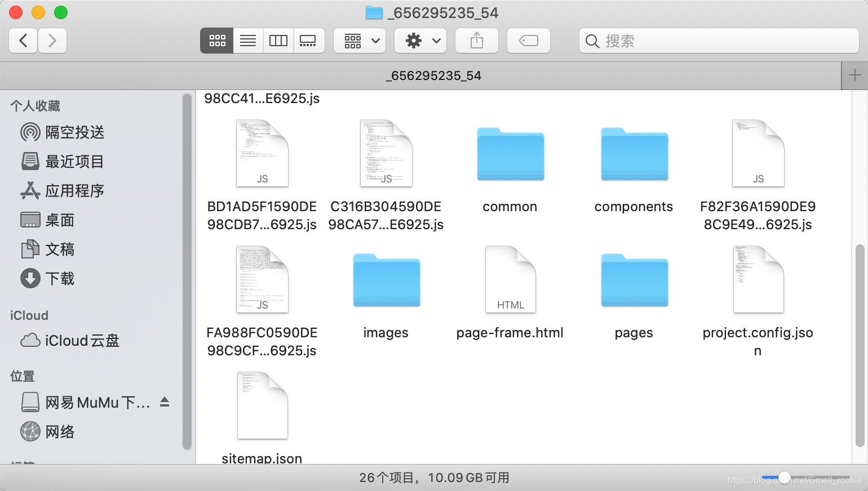Switch to list view
868x491 pixels.
(248, 41)
